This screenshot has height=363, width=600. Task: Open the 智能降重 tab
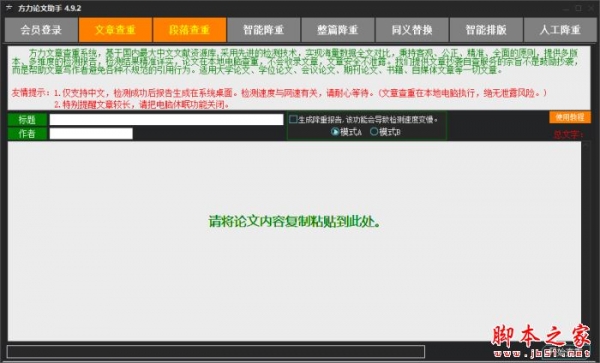tap(264, 30)
